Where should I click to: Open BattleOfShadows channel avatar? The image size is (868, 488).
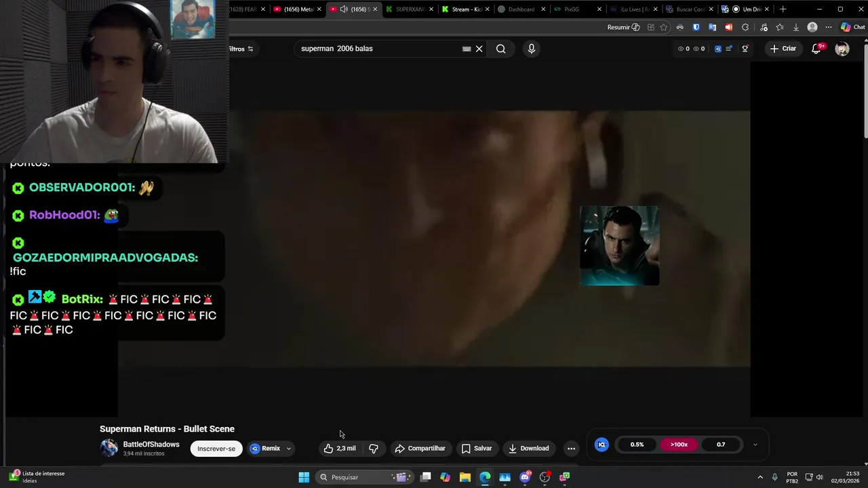pyautogui.click(x=109, y=448)
